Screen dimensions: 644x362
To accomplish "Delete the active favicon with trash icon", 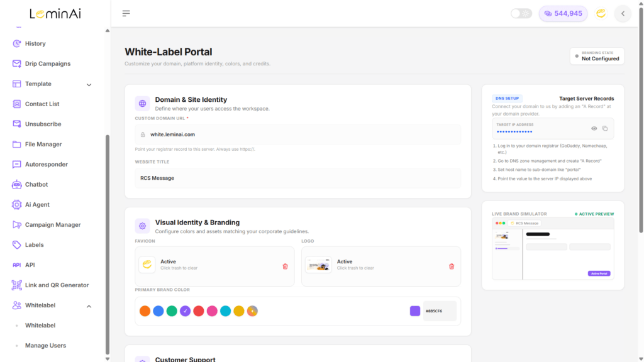I will pyautogui.click(x=285, y=266).
